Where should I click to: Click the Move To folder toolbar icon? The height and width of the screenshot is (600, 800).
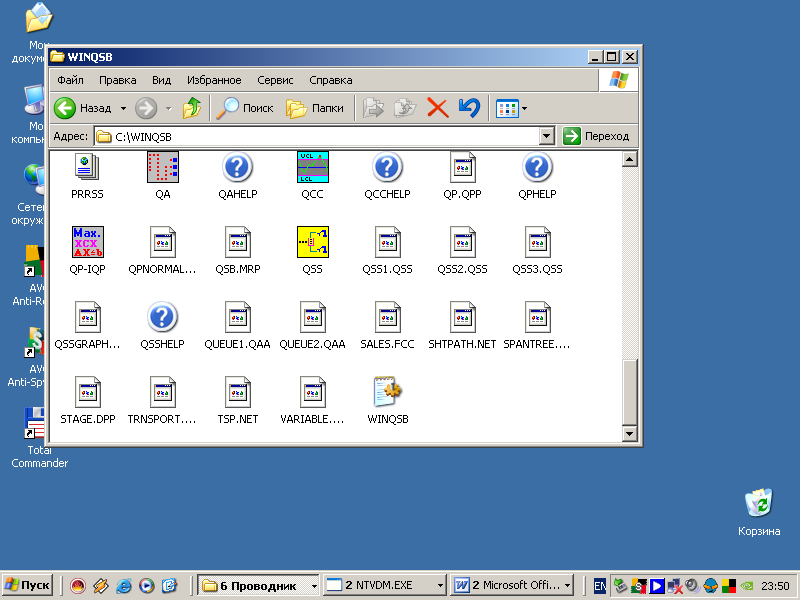(373, 108)
